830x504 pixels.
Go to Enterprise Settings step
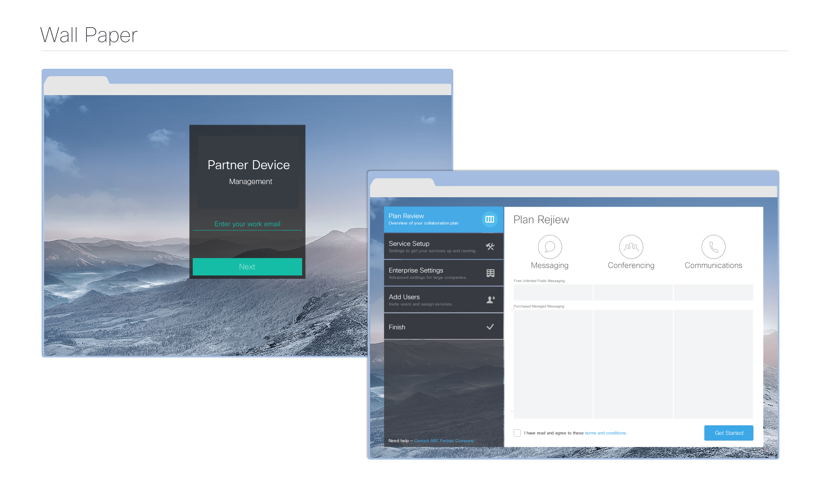point(428,273)
